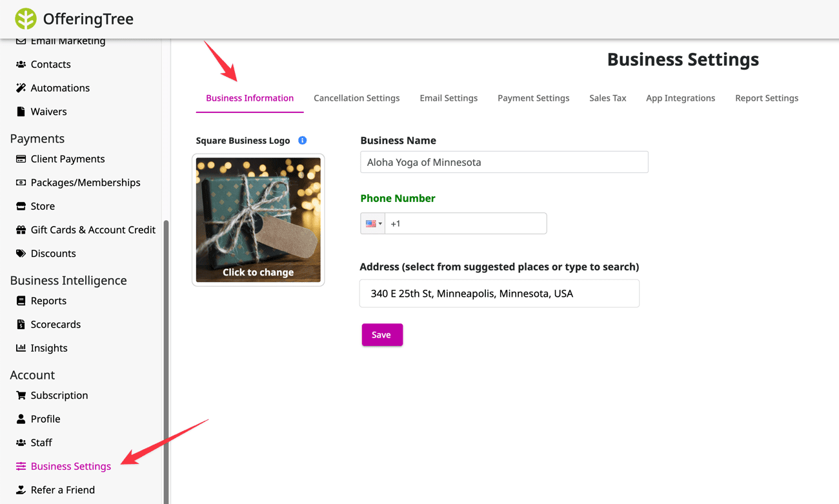Open Subscription via shopping cart icon

(x=21, y=395)
